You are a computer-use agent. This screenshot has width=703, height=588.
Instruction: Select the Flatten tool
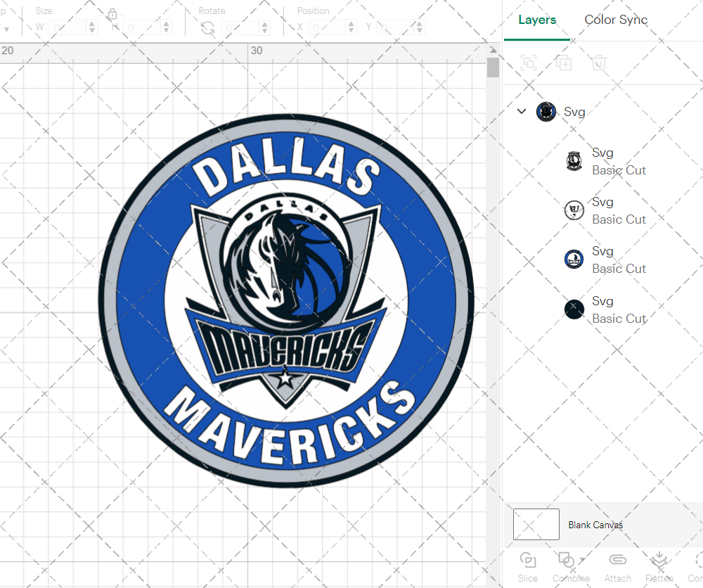(659, 566)
